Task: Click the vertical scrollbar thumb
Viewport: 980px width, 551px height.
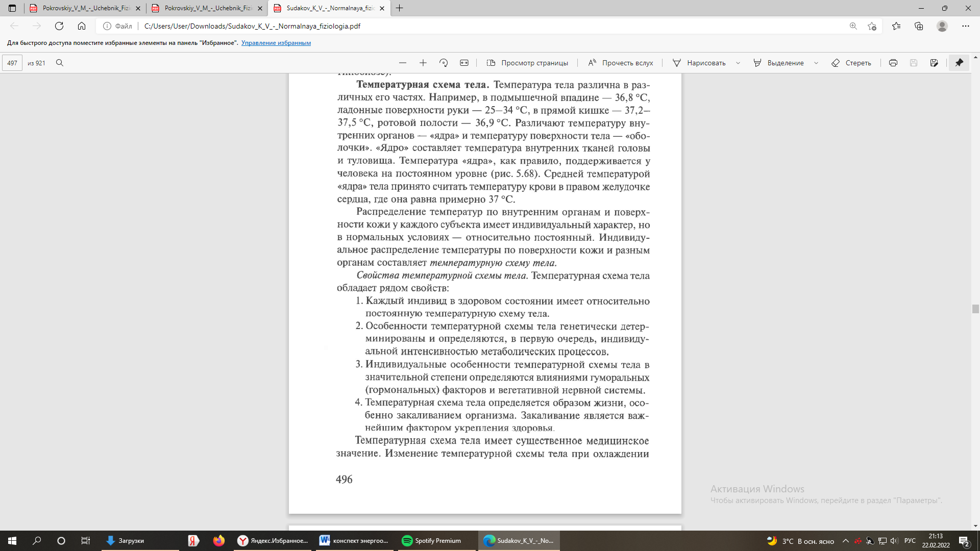Action: coord(975,309)
